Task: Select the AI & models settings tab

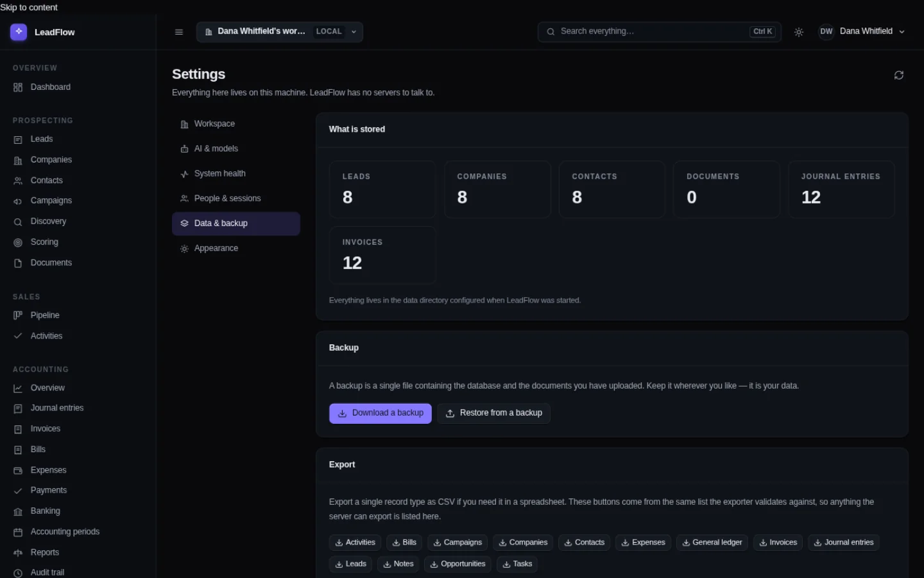Action: (236, 149)
